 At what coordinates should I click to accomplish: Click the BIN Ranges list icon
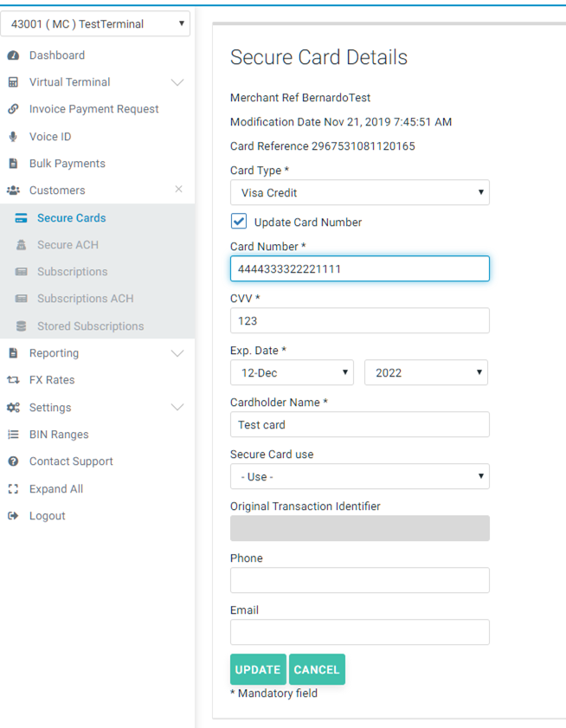pyautogui.click(x=13, y=435)
